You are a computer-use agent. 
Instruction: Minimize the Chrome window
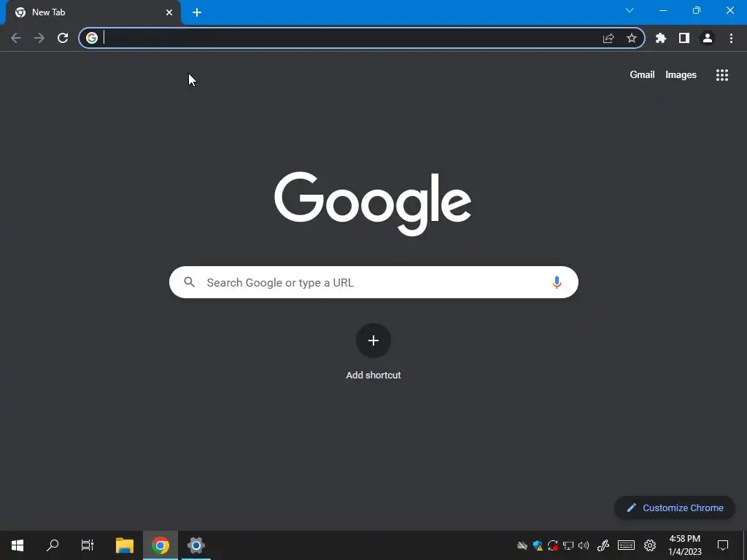[662, 10]
